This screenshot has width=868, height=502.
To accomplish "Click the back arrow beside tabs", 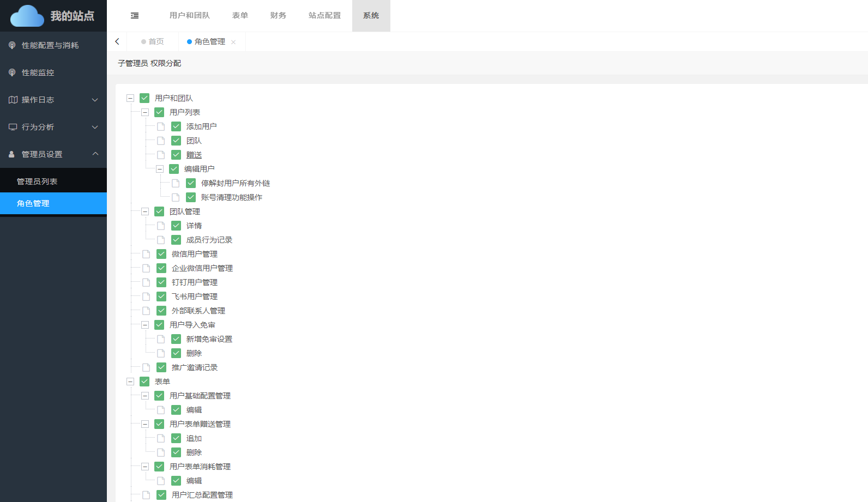I will click(x=117, y=41).
